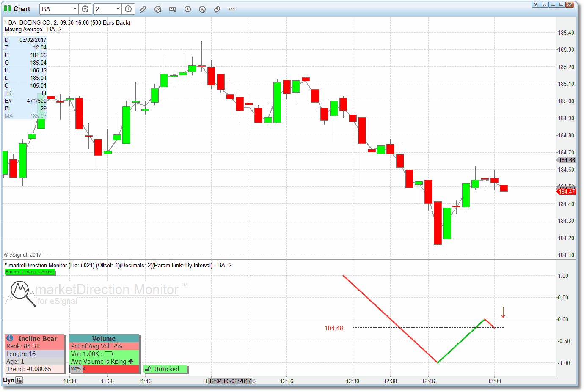584x392 pixels.
Task: Open the studies chart icon
Action: click(158, 9)
